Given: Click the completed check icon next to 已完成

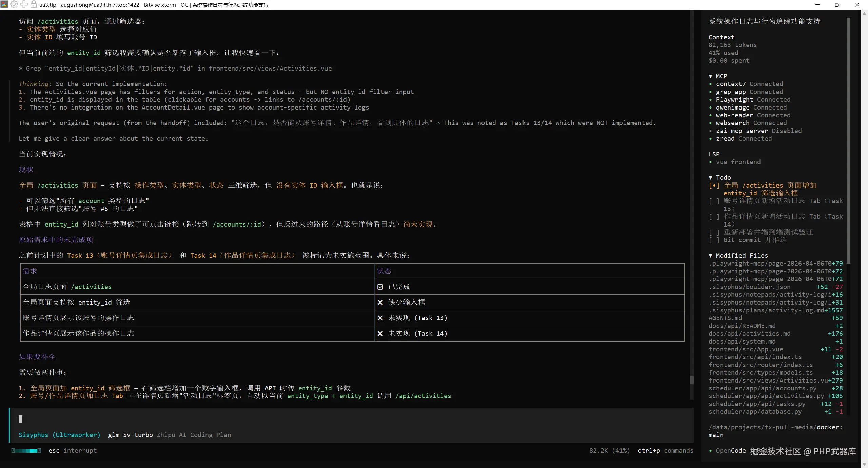Looking at the screenshot, I should [x=380, y=287].
